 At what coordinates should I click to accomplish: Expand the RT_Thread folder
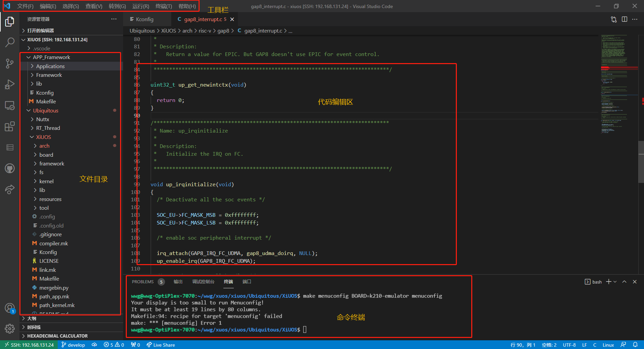click(x=71, y=128)
